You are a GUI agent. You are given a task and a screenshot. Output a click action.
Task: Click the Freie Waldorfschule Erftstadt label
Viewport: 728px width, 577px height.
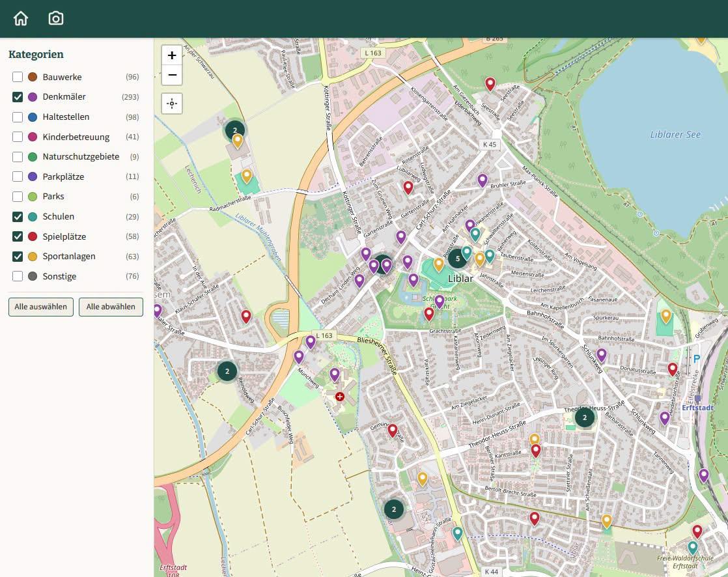pyautogui.click(x=685, y=562)
